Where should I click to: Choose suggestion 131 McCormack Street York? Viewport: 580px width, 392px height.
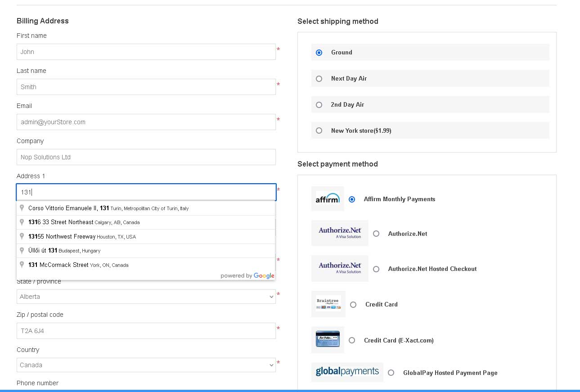[x=146, y=265]
